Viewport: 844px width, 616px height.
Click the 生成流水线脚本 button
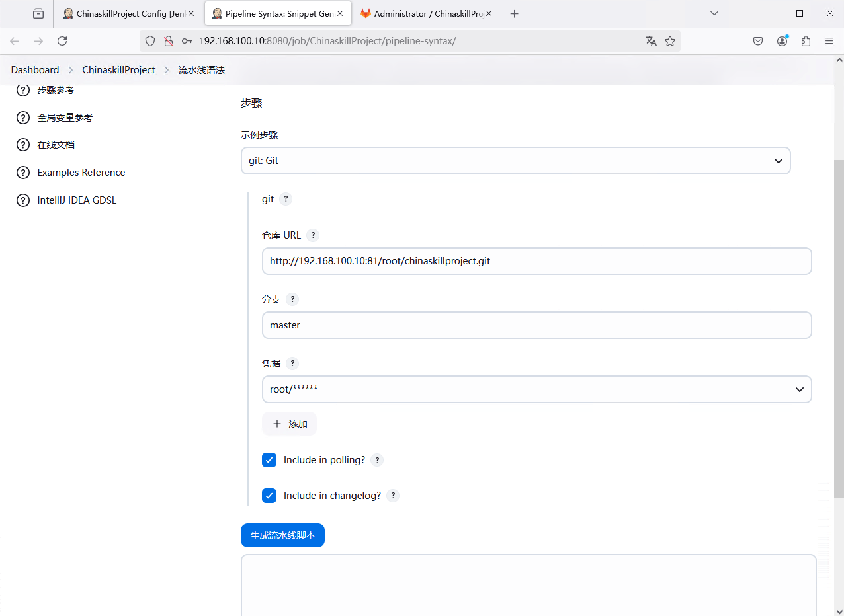coord(282,535)
